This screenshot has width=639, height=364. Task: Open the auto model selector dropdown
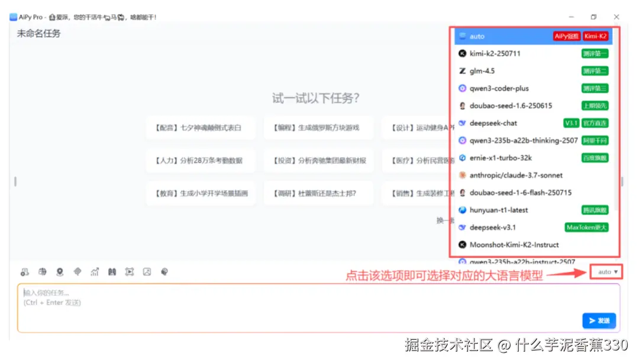tap(607, 272)
